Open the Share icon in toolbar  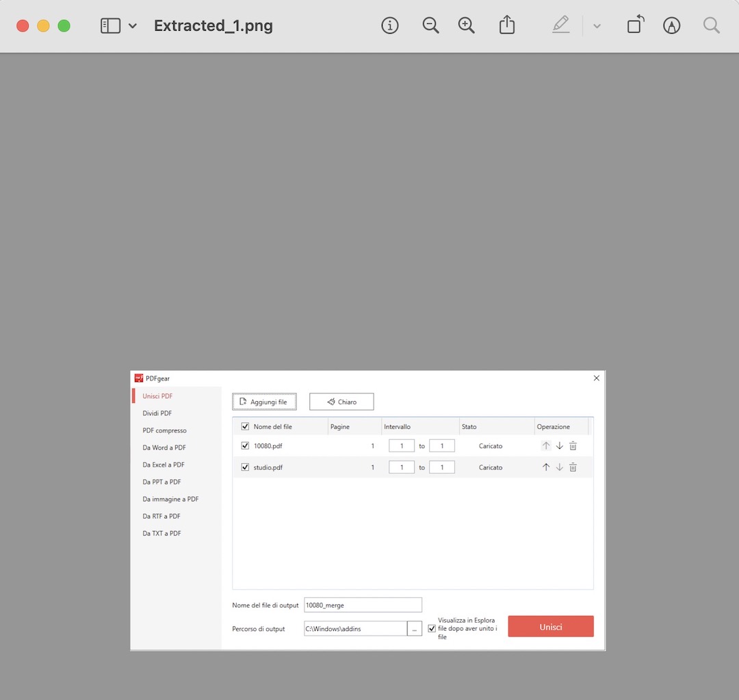click(506, 26)
